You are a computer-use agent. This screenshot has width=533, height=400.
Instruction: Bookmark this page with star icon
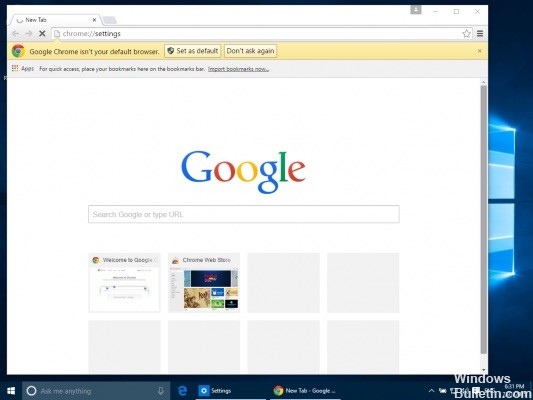pyautogui.click(x=466, y=34)
